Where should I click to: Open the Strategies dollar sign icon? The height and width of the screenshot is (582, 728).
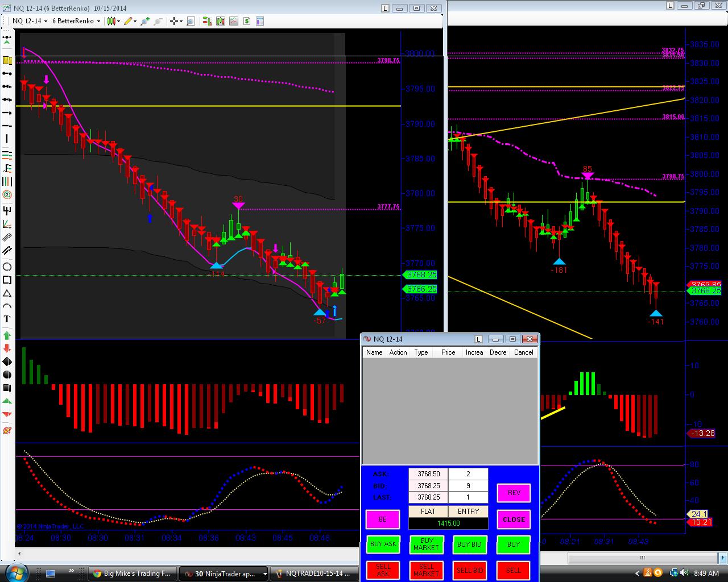point(247,21)
